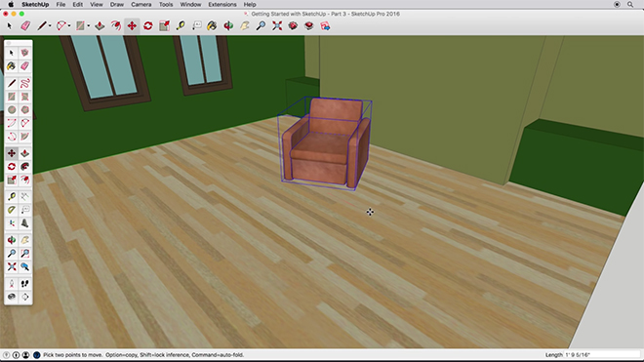Open Extension Warehouse from top toolbar
Viewport: 644px width, 362px height.
point(309,26)
